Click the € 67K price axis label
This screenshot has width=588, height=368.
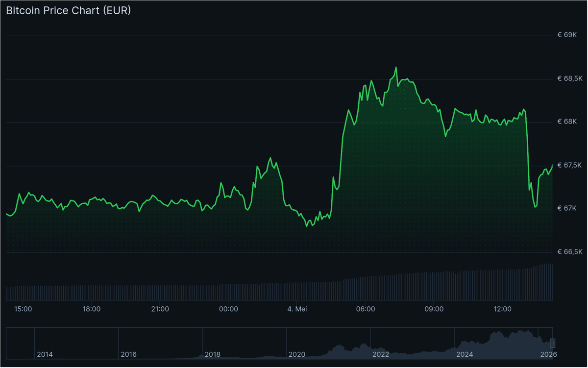567,209
